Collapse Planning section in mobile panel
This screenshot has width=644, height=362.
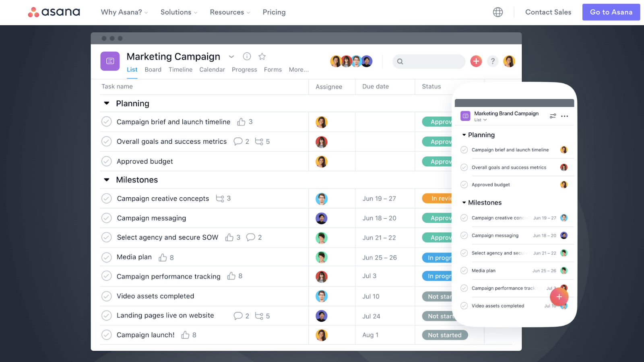click(x=464, y=135)
